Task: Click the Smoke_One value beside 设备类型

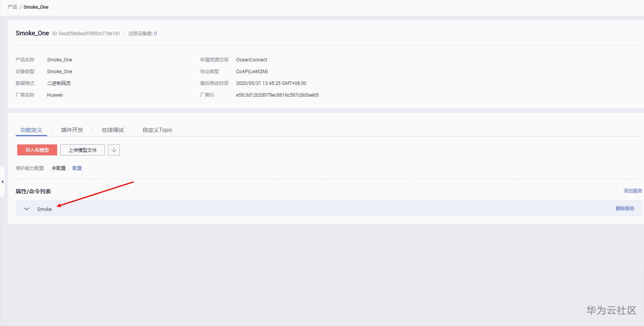Action: point(60,72)
